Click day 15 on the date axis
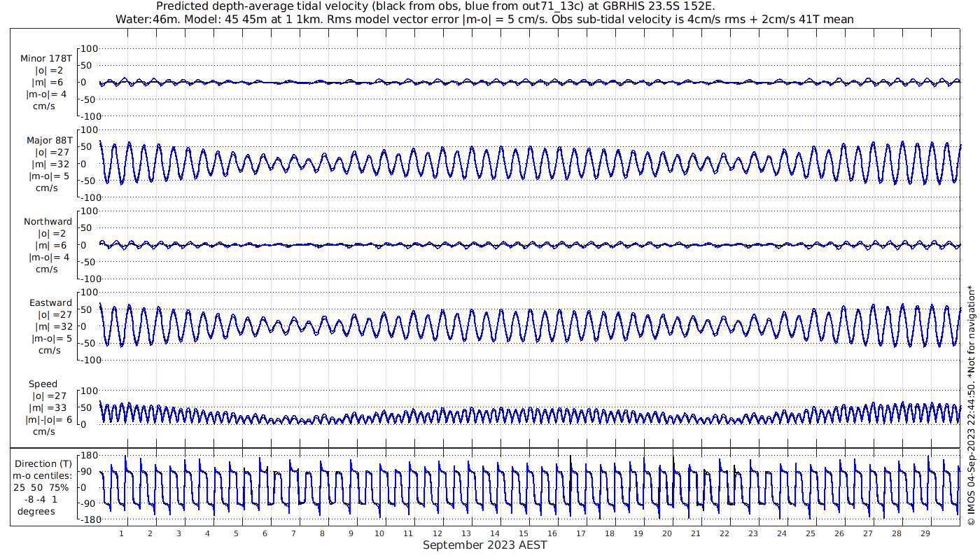Screen dimensions: 980x560 523,533
